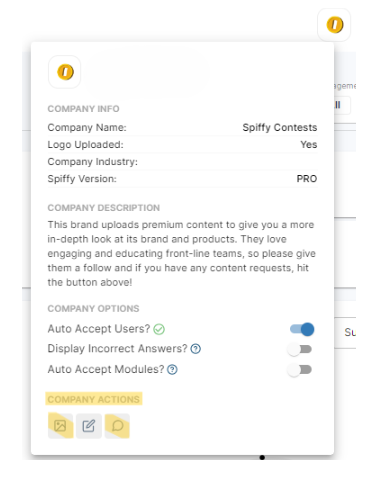The image size is (375, 485).
Task: Click the highlighted COMPANY ACTIONS heading
Action: pos(94,399)
